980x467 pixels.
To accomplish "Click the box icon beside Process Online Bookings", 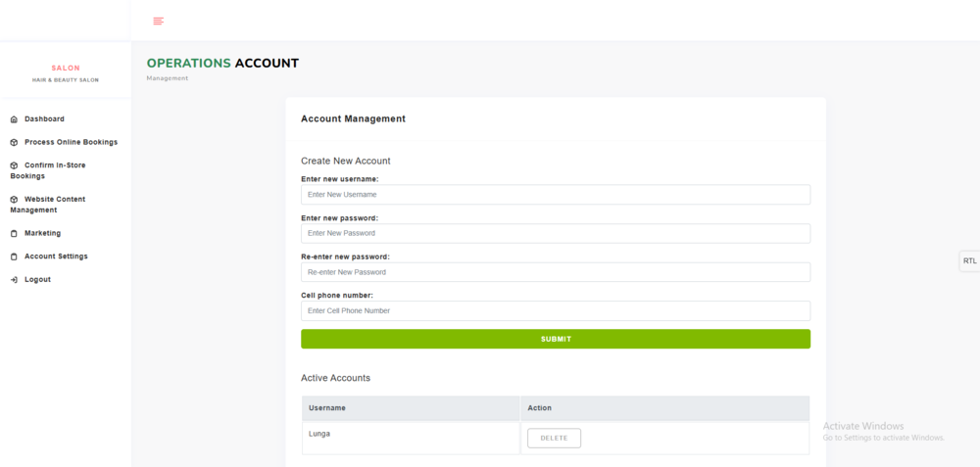I will (x=14, y=143).
